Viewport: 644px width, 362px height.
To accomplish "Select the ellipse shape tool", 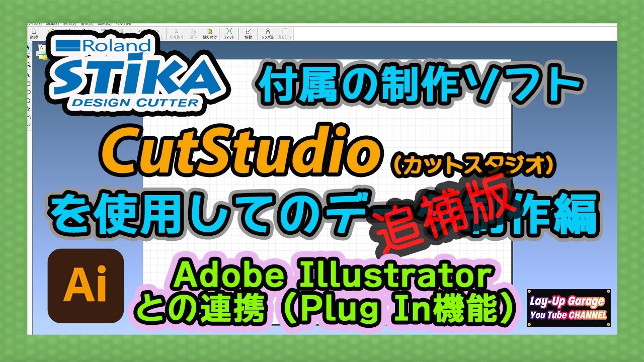I will (x=29, y=92).
